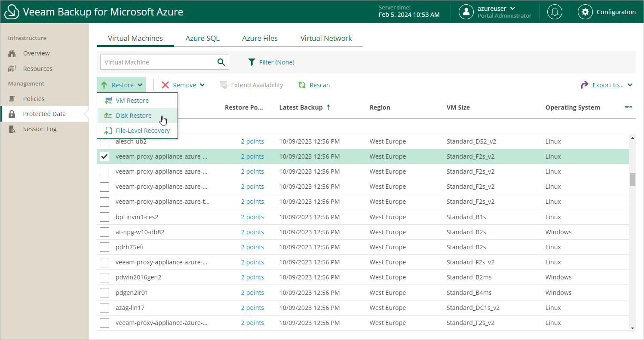The width and height of the screenshot is (644, 340).
Task: Click the Standard_B4ms VM size cell
Action: click(x=469, y=293)
